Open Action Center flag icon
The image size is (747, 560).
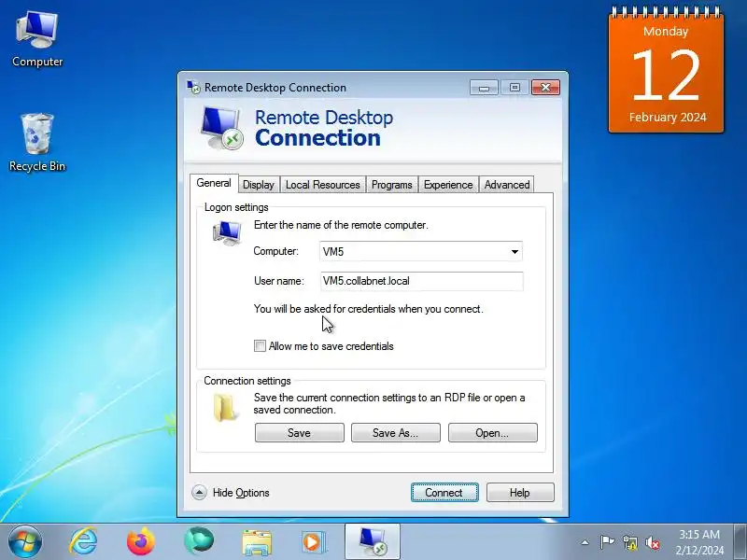pos(607,542)
